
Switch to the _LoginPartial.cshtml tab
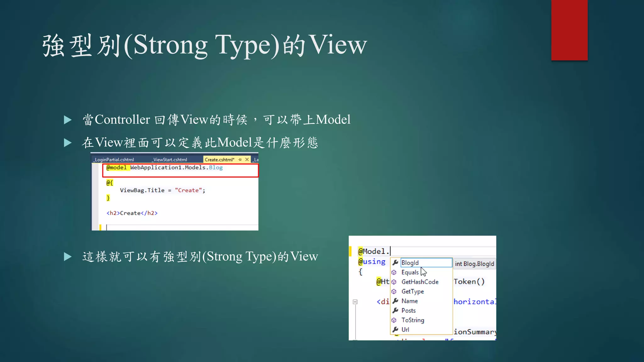pyautogui.click(x=114, y=160)
